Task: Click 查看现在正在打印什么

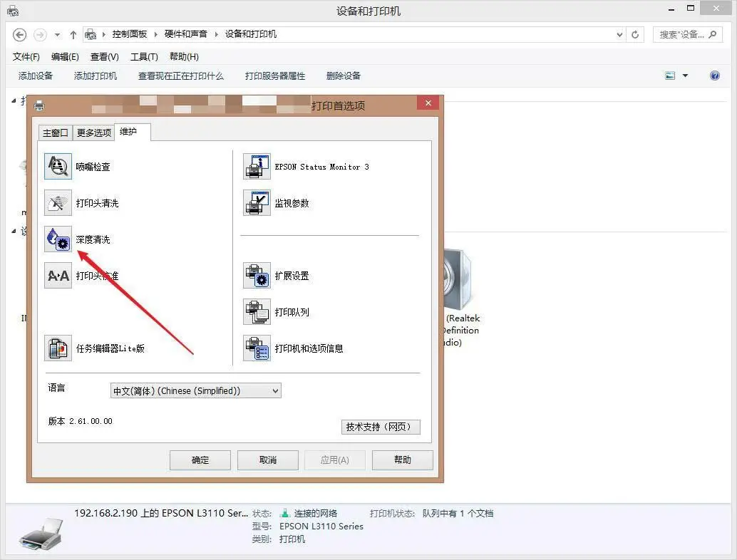Action: 181,76
